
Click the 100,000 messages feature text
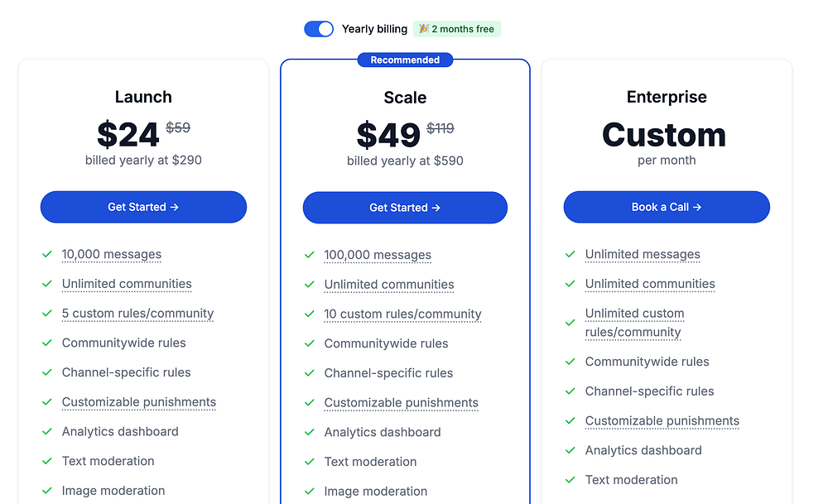(x=378, y=256)
